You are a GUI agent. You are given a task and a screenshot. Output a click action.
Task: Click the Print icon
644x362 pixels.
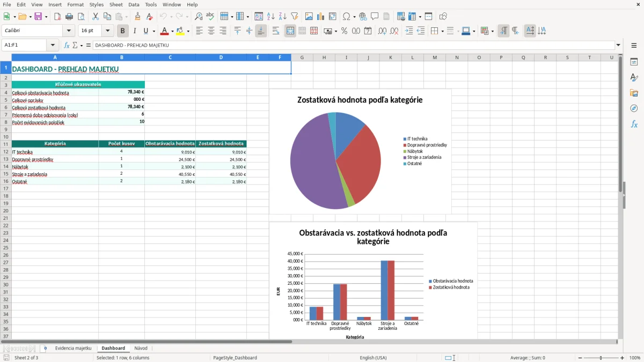point(69,17)
